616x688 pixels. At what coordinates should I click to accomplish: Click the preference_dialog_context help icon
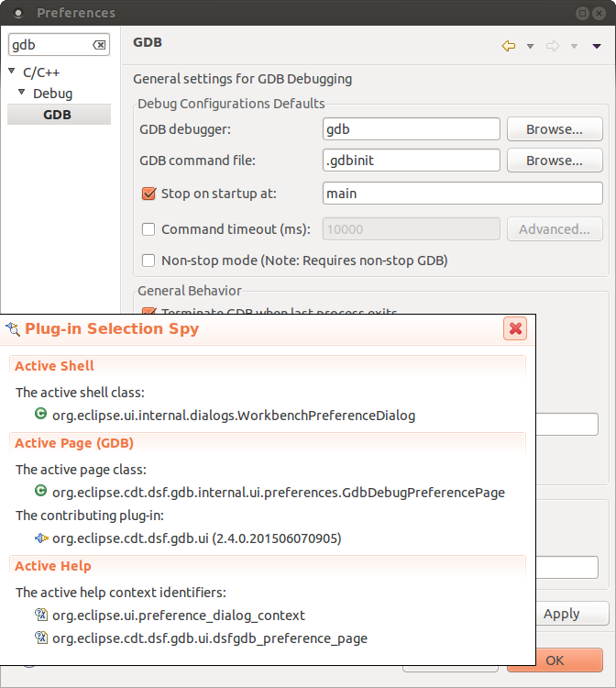40,615
